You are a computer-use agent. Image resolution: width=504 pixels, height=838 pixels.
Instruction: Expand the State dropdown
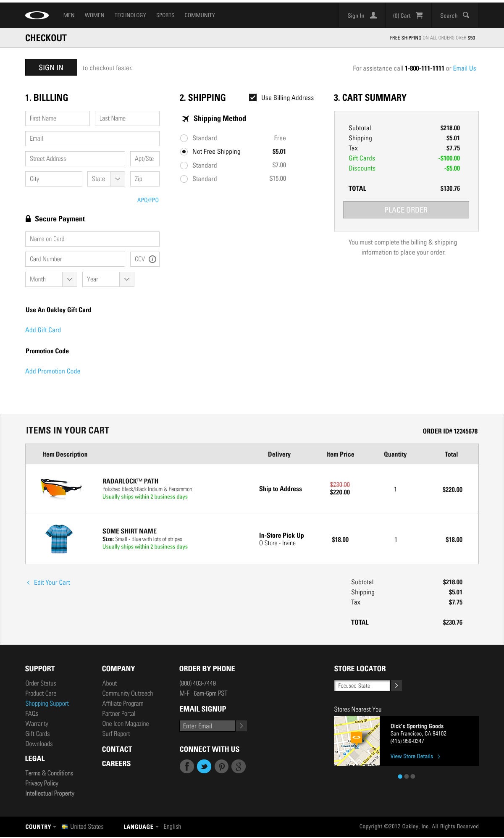[106, 179]
